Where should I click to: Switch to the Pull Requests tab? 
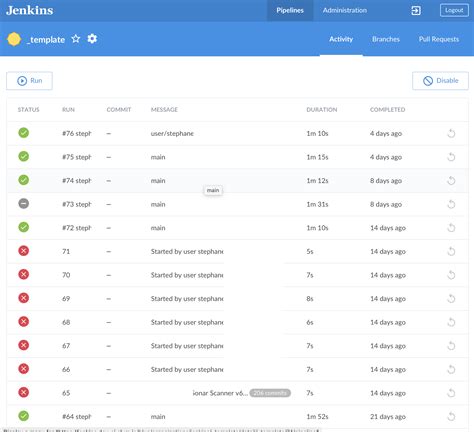point(439,39)
